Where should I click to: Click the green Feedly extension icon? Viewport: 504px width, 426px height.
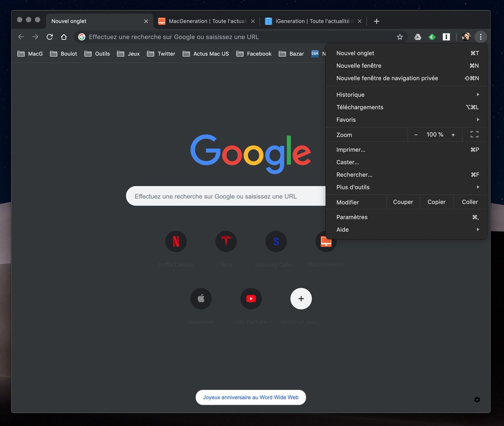pyautogui.click(x=432, y=37)
